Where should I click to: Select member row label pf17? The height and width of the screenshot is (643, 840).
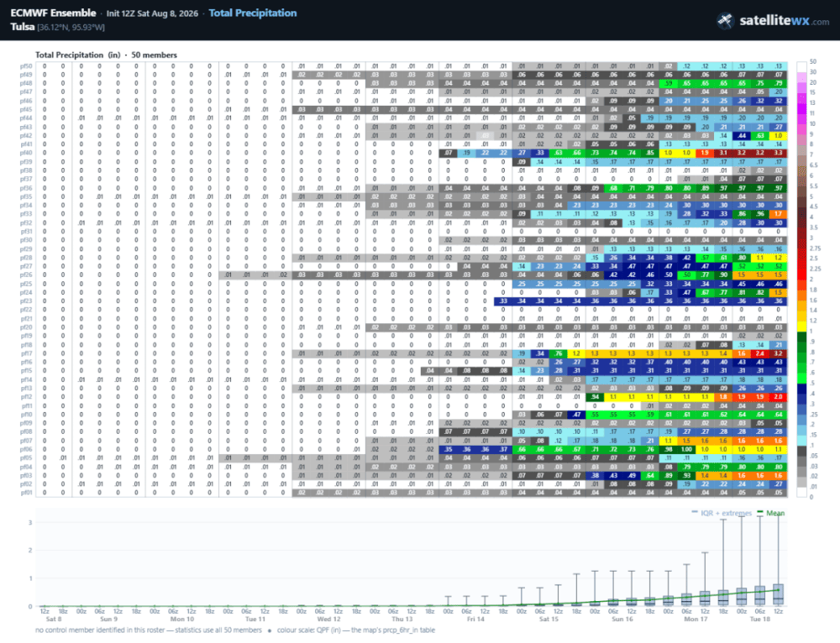26,353
